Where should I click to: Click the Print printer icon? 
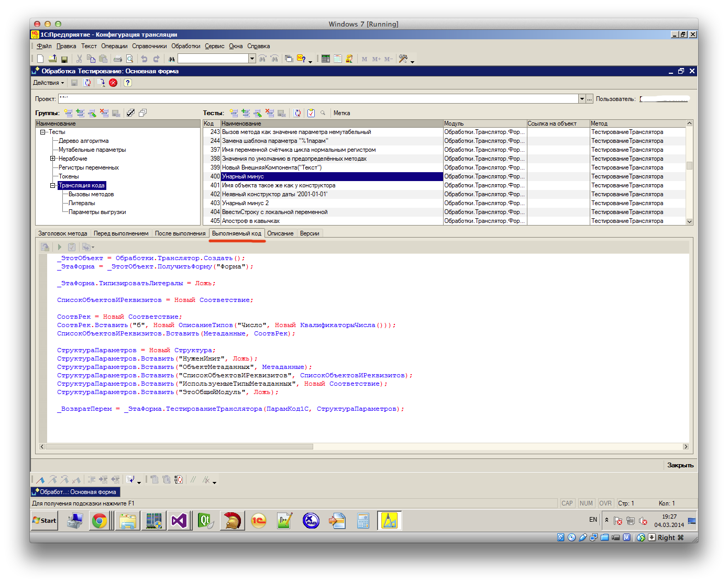[118, 59]
